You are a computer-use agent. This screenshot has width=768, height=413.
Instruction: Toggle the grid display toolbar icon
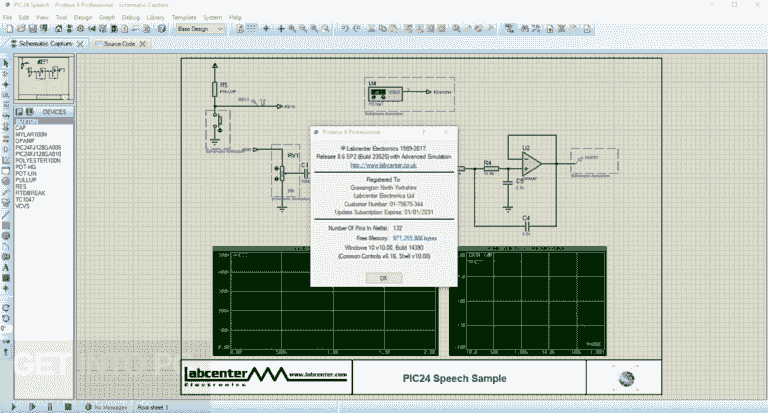click(251, 29)
